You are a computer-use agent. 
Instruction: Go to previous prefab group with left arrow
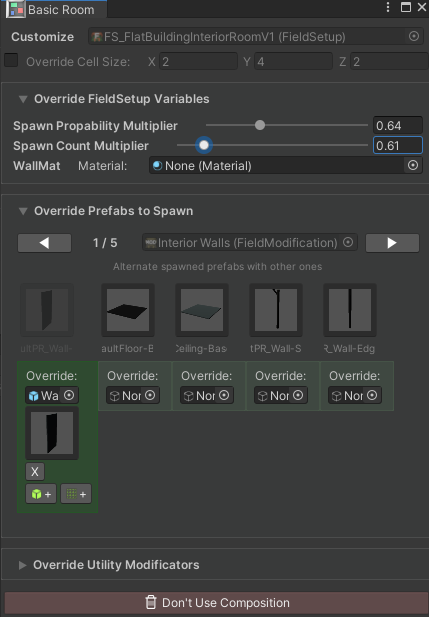44,243
